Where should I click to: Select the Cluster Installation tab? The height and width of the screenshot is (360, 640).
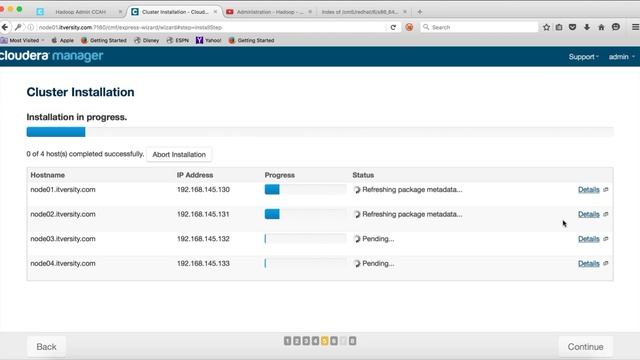175,12
